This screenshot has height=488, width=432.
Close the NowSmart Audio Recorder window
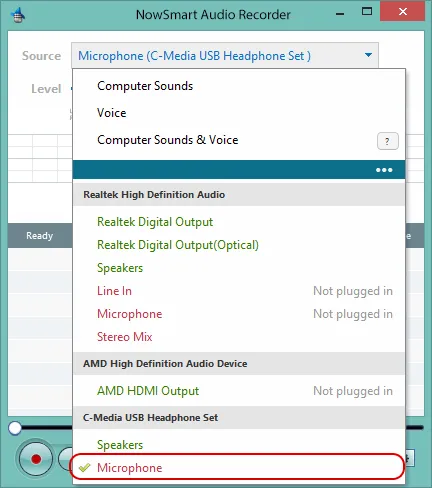(x=403, y=12)
